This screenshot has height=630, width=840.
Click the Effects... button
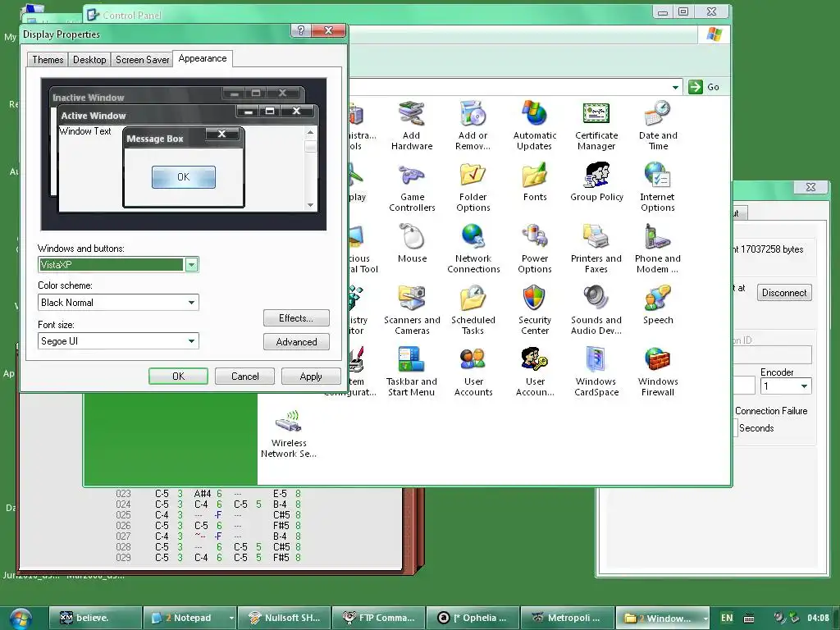[296, 317]
